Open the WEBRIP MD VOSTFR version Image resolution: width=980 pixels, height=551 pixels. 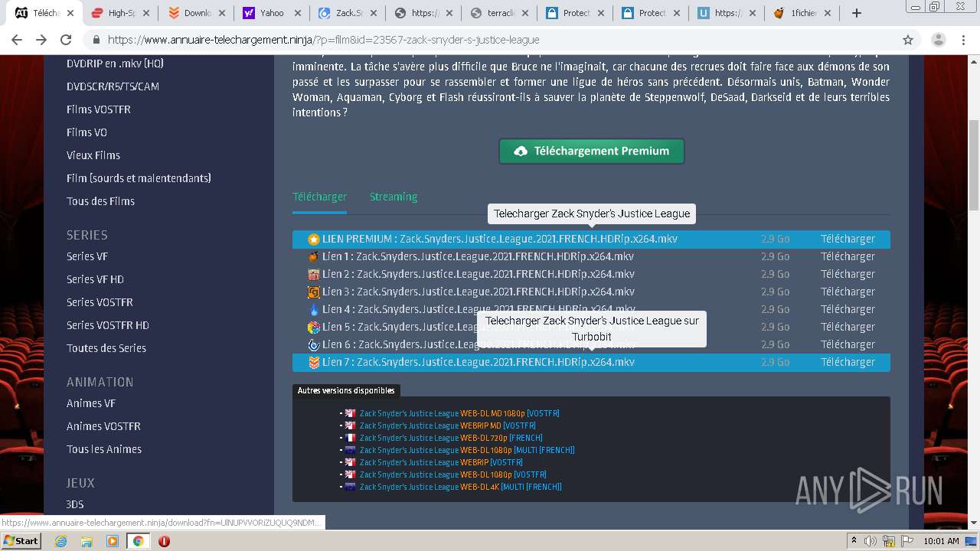pyautogui.click(x=448, y=425)
